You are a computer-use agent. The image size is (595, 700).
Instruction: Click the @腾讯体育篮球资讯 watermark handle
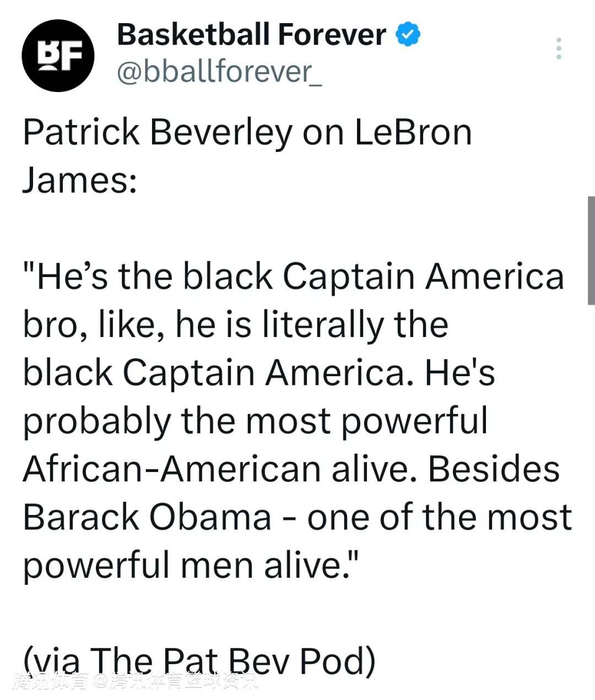tap(175, 681)
